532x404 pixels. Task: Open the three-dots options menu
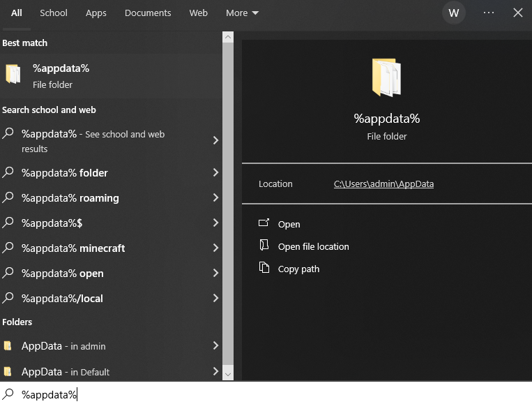click(489, 13)
